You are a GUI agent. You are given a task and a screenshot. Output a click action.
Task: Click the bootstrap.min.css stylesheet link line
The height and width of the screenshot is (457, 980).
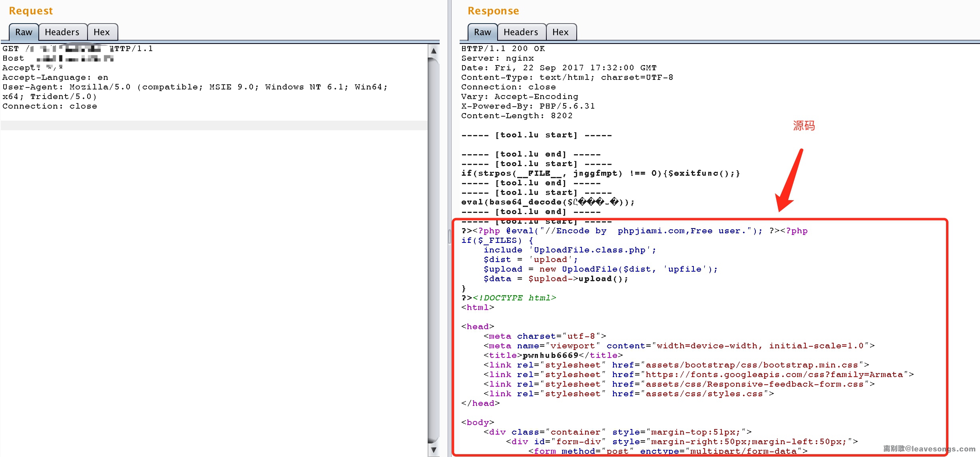(x=676, y=365)
